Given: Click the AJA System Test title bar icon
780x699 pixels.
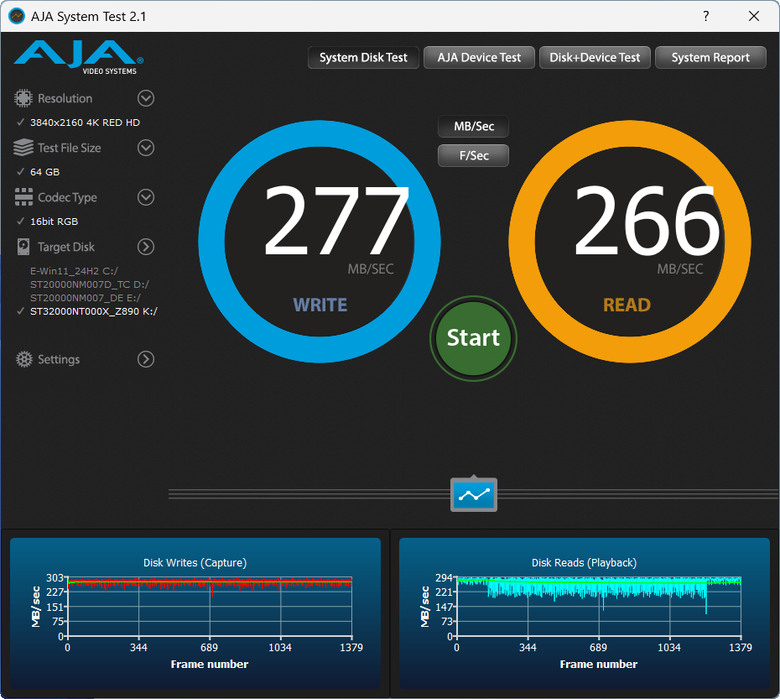Looking at the screenshot, I should coord(17,16).
